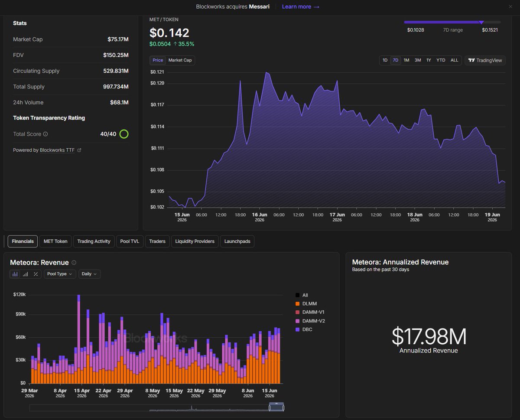Open Blockworks TTF link
Viewport: 520px width, 420px height.
click(x=57, y=150)
